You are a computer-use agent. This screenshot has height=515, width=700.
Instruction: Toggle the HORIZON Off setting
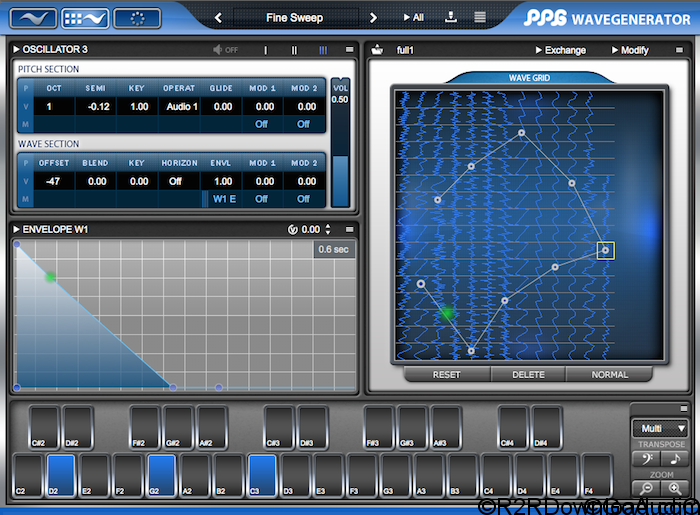tap(179, 182)
